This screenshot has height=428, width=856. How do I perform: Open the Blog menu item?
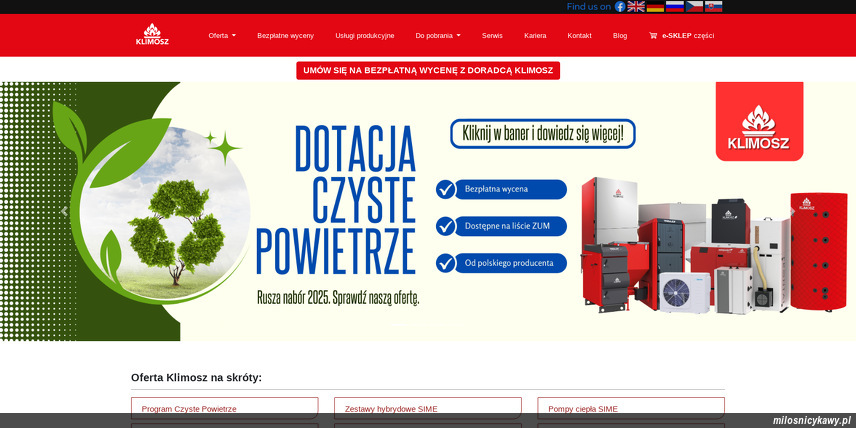coord(620,35)
